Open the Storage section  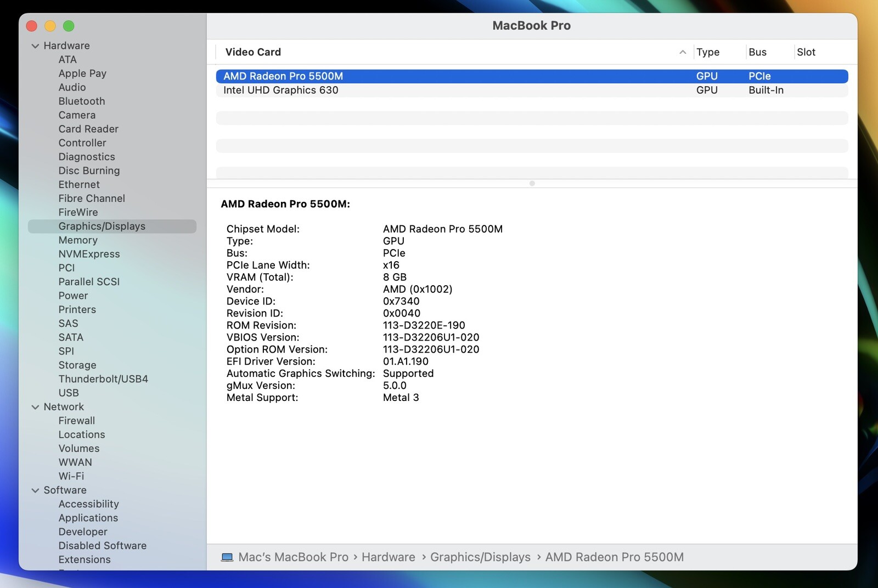[77, 365]
